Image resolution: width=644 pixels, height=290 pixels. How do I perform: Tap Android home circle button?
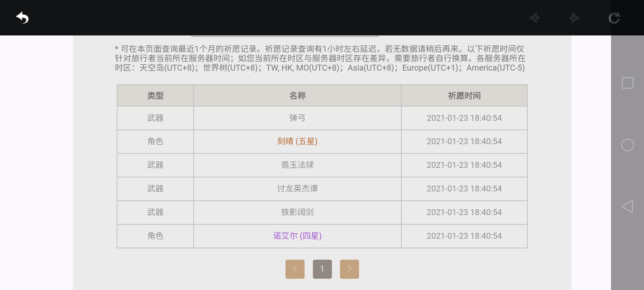tap(628, 145)
